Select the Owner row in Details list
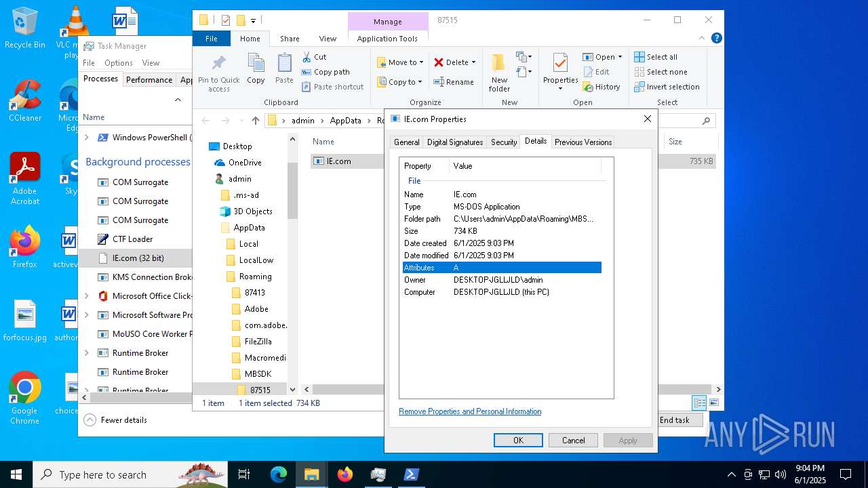Screen dimensions: 868x488 point(502,280)
